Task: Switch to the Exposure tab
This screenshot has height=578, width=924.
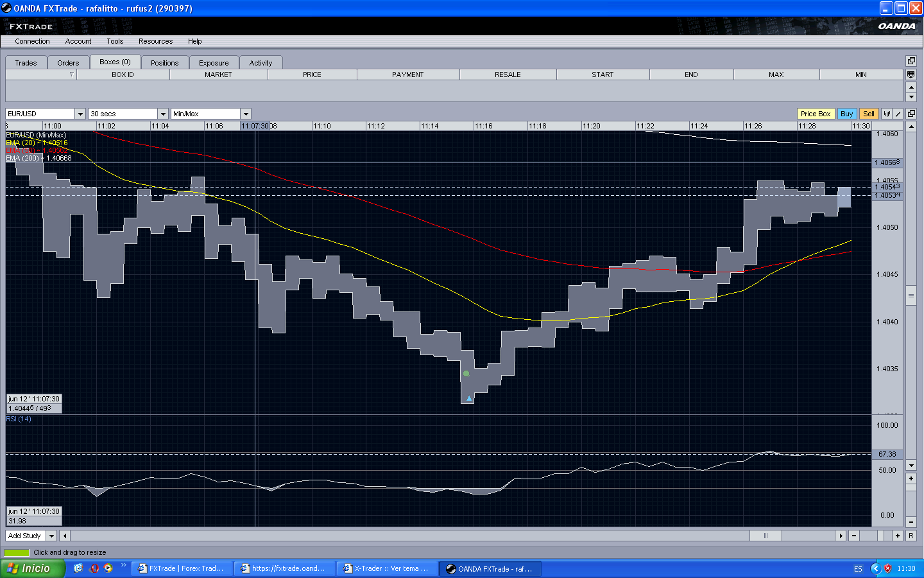Action: (214, 63)
